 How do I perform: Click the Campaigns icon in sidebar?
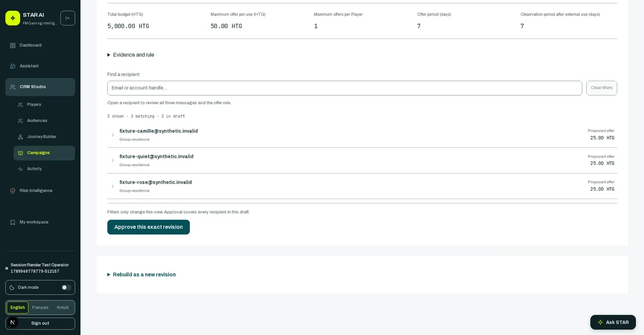21,153
